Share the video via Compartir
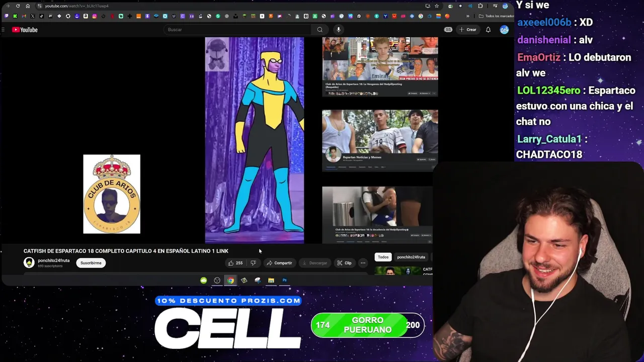The width and height of the screenshot is (644, 362). pos(279,263)
